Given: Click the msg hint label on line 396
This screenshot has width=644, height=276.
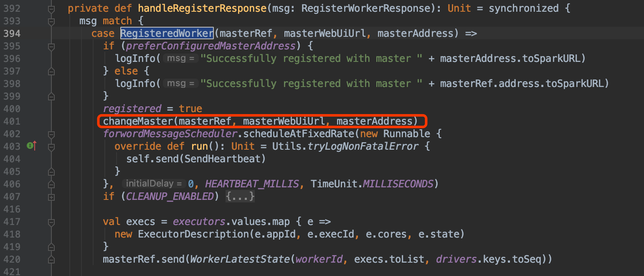Looking at the screenshot, I should click(x=180, y=59).
